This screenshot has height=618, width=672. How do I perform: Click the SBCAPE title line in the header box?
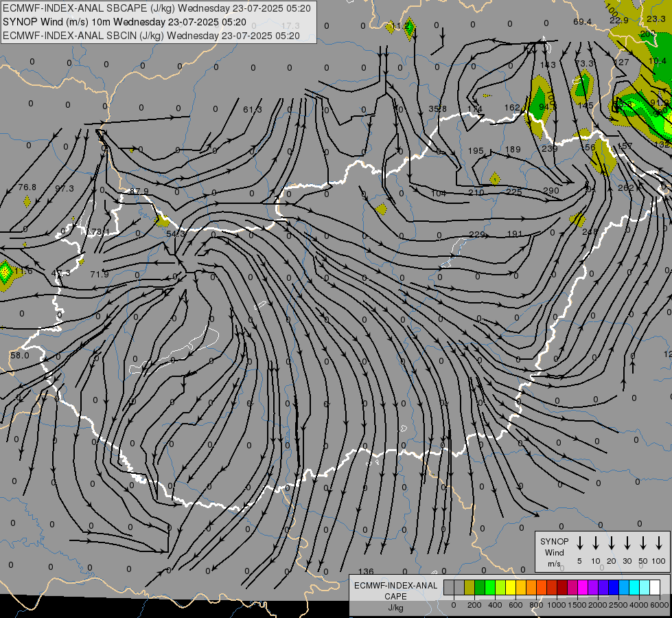(157, 8)
